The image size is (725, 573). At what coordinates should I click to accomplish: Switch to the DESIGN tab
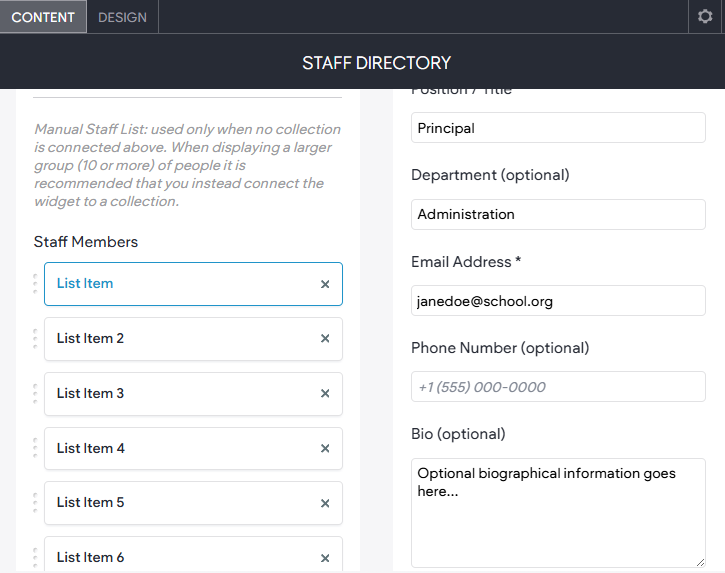122,17
